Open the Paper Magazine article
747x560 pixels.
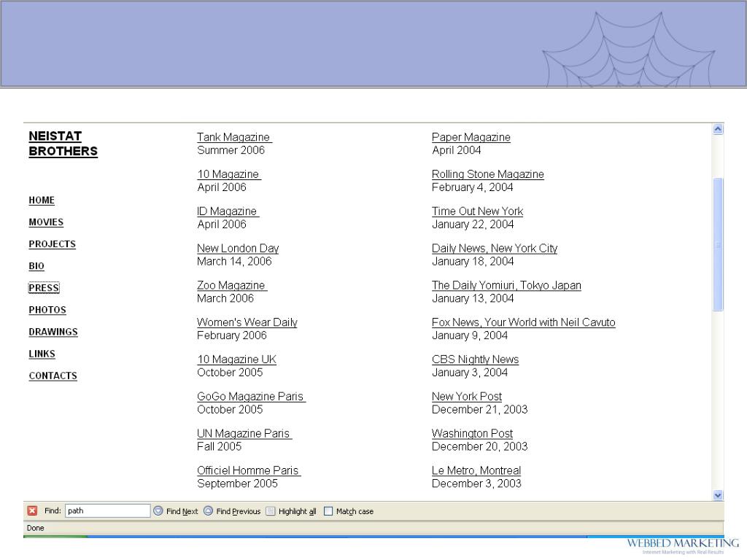tap(471, 137)
